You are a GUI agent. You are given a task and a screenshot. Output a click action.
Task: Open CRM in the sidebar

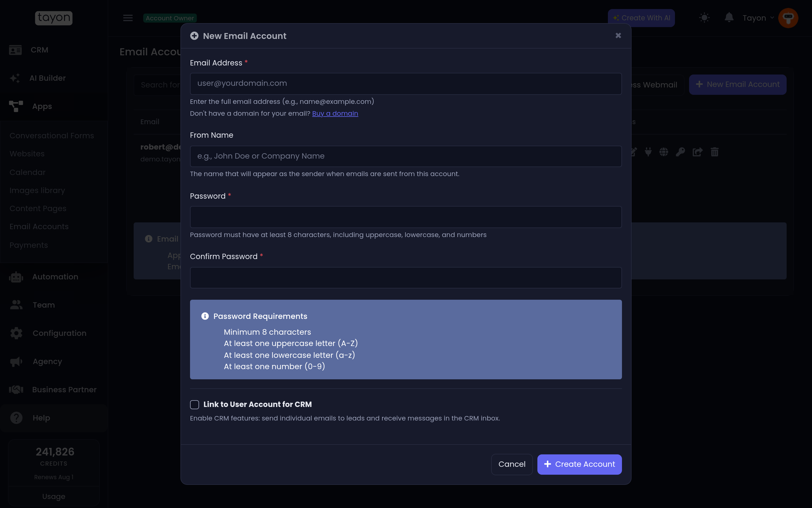point(39,50)
